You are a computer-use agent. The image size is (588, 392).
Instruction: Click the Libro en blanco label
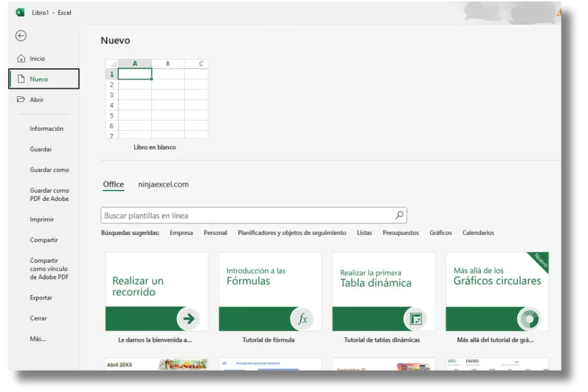155,148
